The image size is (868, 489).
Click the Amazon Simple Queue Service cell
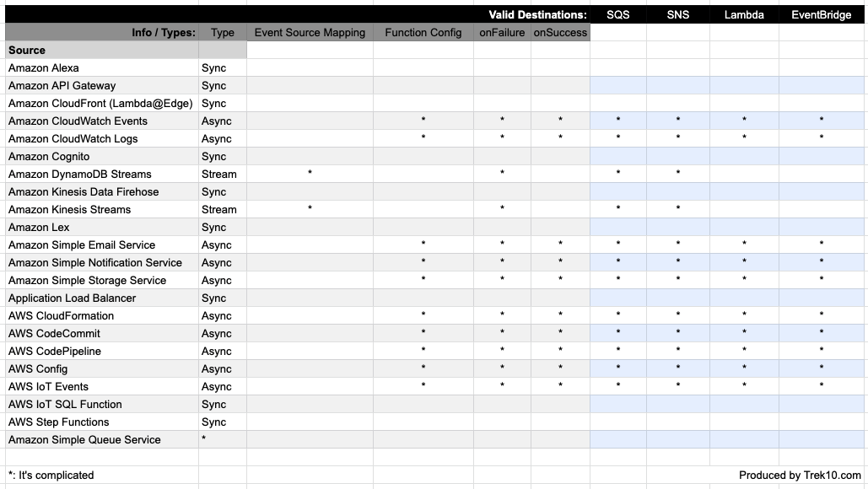click(102, 440)
